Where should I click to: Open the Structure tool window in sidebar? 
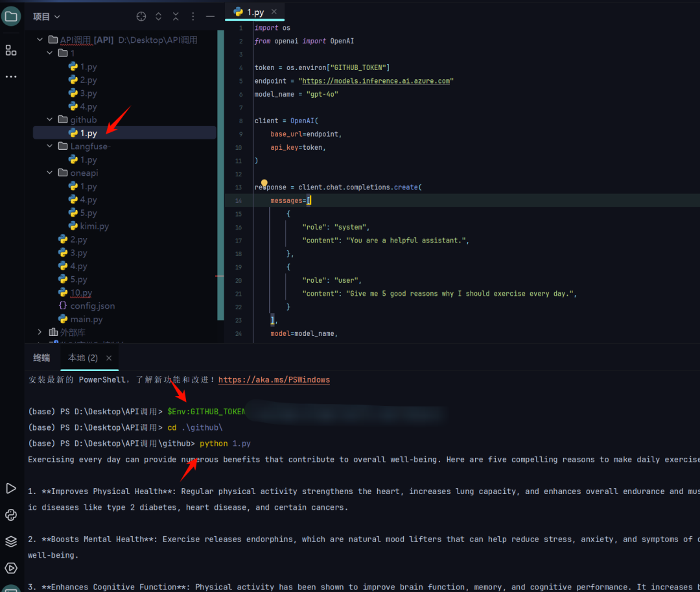pos(11,50)
